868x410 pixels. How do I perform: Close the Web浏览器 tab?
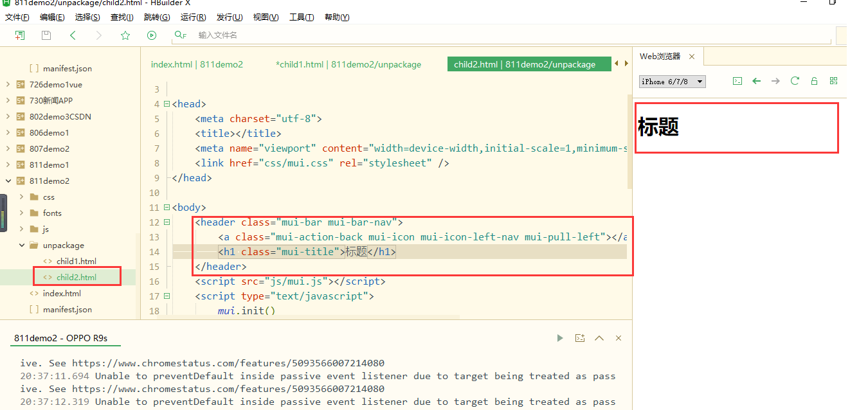[692, 57]
